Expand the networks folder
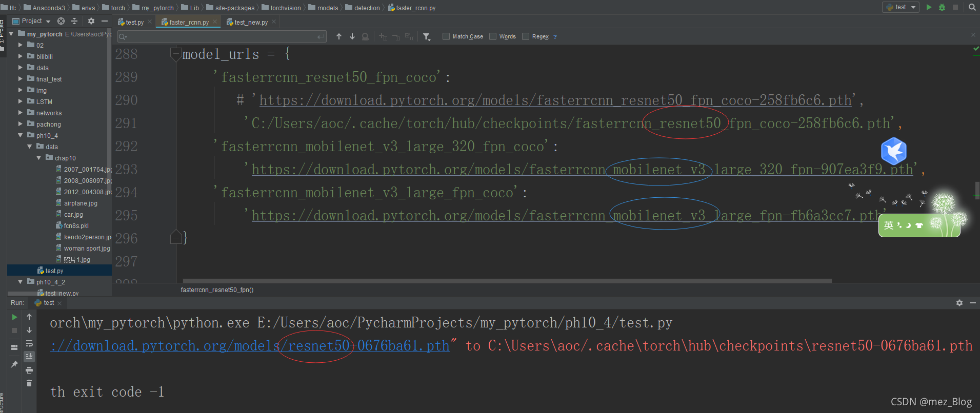Image resolution: width=980 pixels, height=413 pixels. [21, 113]
